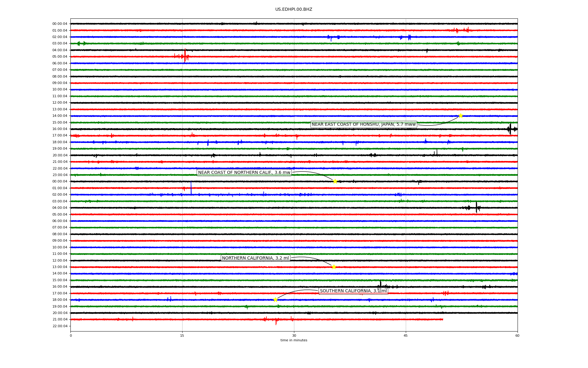Click the large black spike on the 16:00:04 trace end
The height and width of the screenshot is (368, 588).
[x=510, y=129]
